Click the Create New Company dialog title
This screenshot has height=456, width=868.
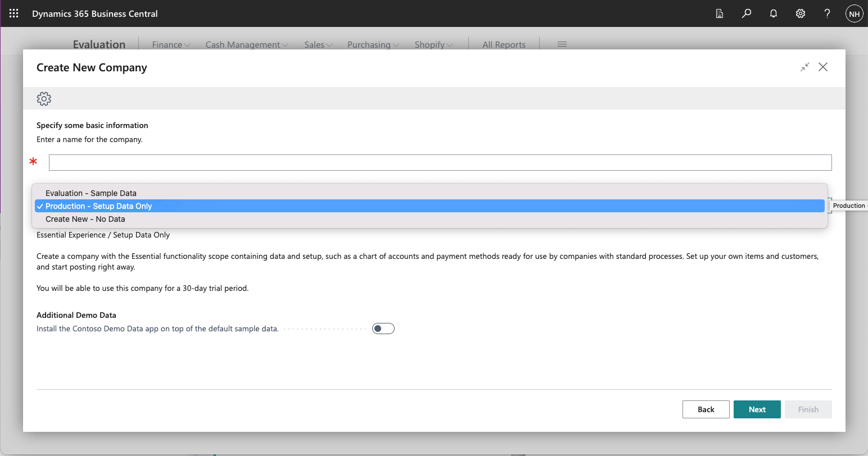(92, 67)
